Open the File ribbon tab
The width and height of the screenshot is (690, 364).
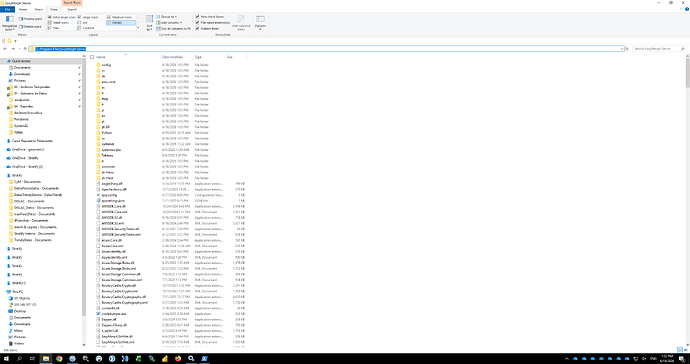click(7, 9)
